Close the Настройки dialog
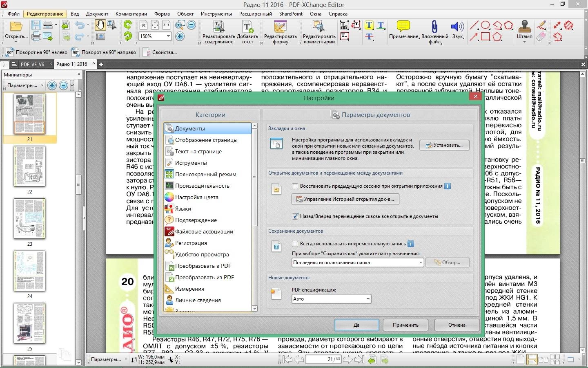588x368 pixels. pyautogui.click(x=475, y=96)
